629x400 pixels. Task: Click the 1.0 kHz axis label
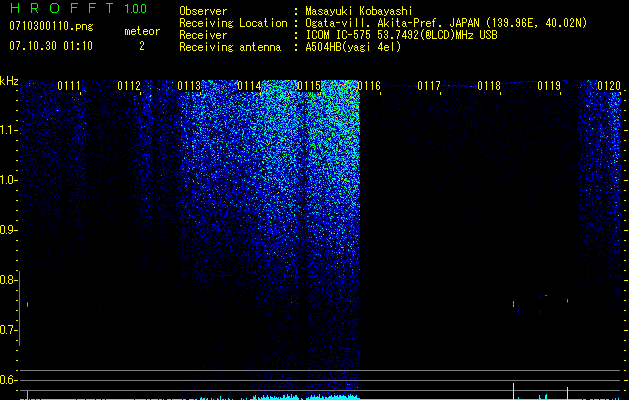(x=8, y=180)
